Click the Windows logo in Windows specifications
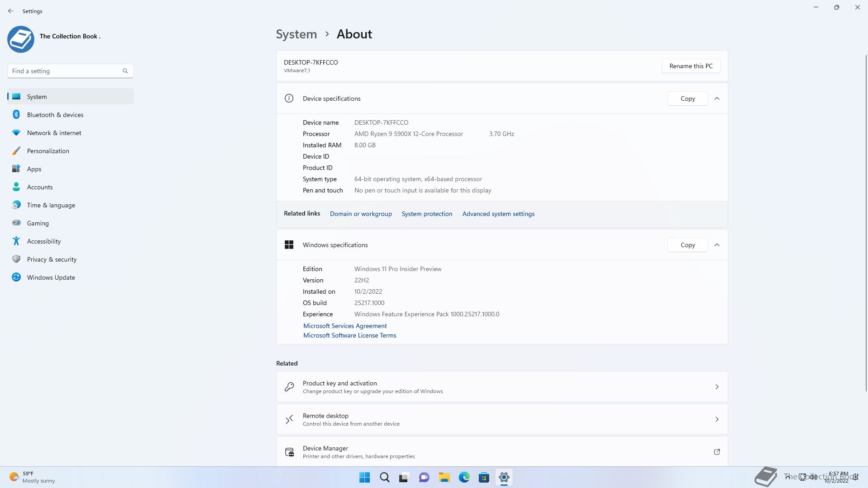The width and height of the screenshot is (868, 488). point(289,245)
